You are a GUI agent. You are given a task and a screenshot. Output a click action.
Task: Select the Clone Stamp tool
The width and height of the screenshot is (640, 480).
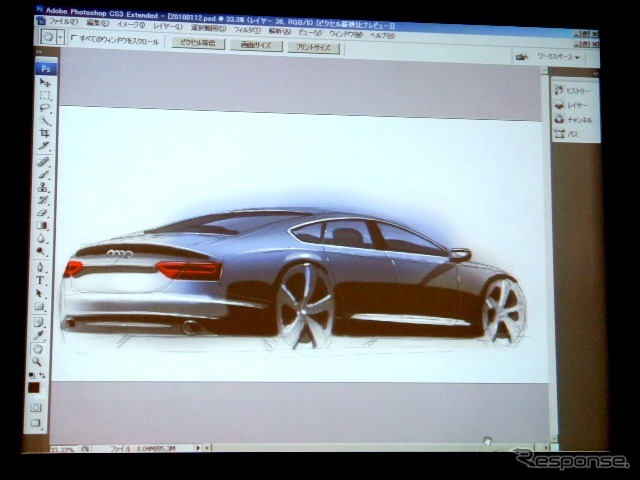(x=42, y=187)
